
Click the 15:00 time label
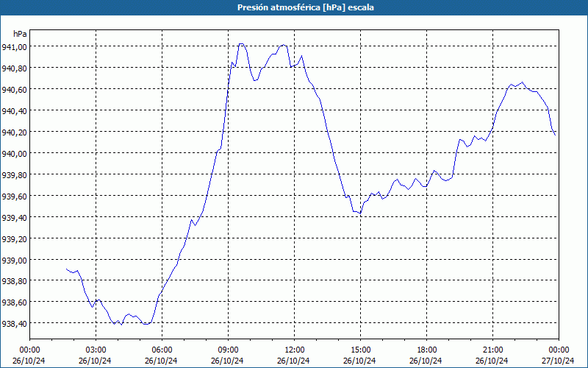pos(360,350)
